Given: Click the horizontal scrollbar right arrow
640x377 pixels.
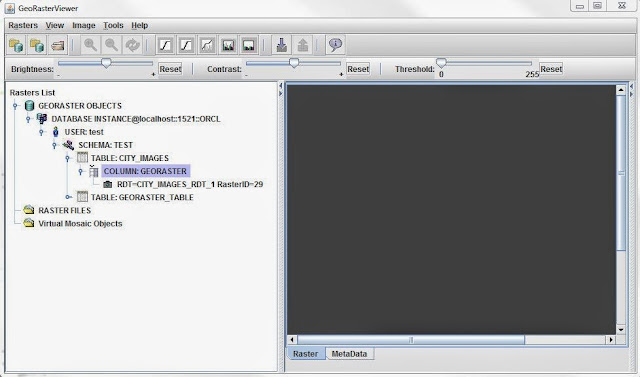Looking at the screenshot, I should click(611, 339).
